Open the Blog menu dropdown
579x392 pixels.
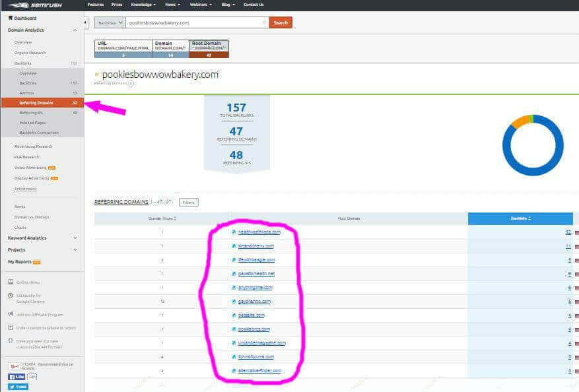(x=228, y=5)
